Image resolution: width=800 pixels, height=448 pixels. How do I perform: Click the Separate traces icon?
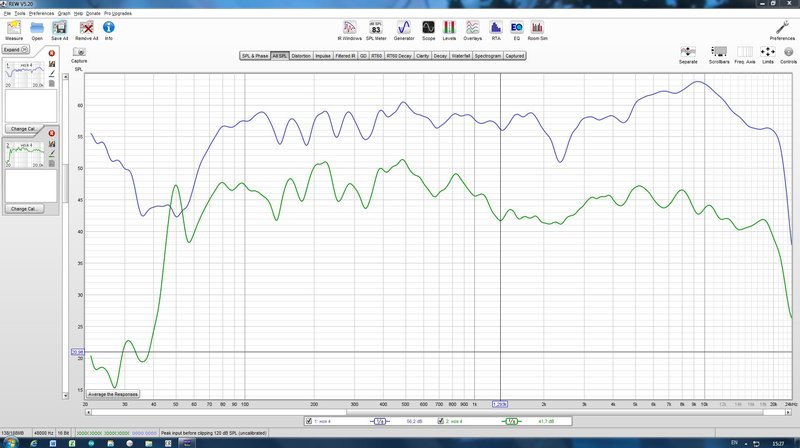point(688,55)
